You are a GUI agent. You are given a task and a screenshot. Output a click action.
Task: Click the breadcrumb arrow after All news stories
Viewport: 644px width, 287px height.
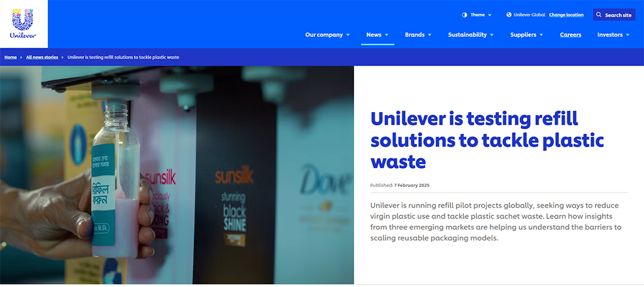(x=63, y=57)
